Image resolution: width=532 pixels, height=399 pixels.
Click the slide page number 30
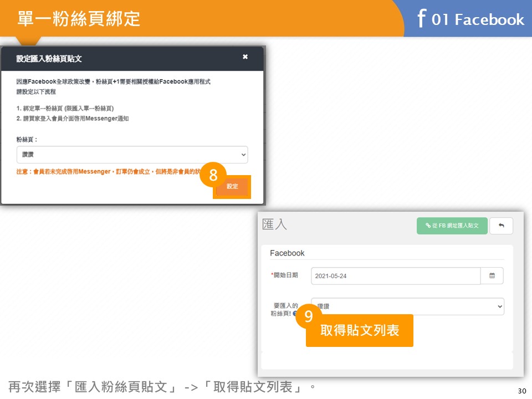click(520, 391)
